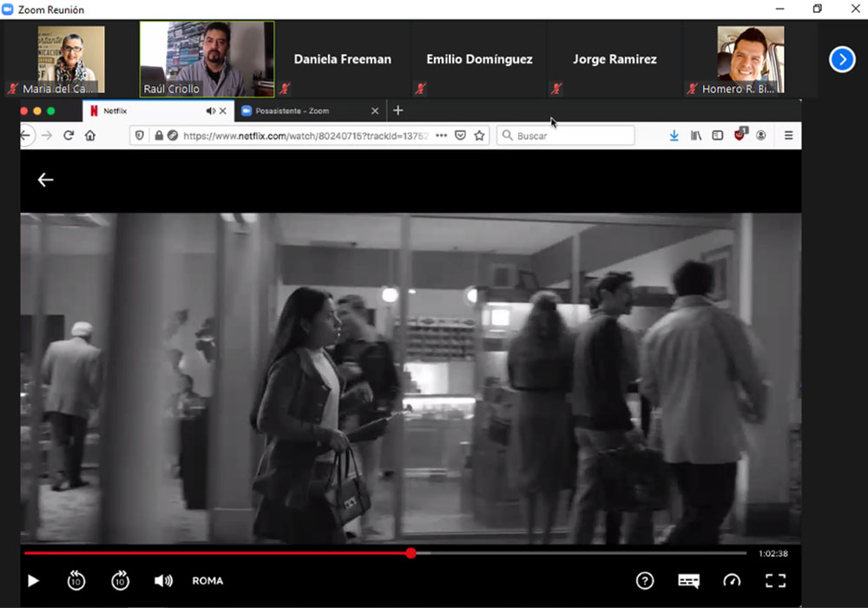Rewind the video 10 seconds
Image resolution: width=868 pixels, height=608 pixels.
[76, 580]
